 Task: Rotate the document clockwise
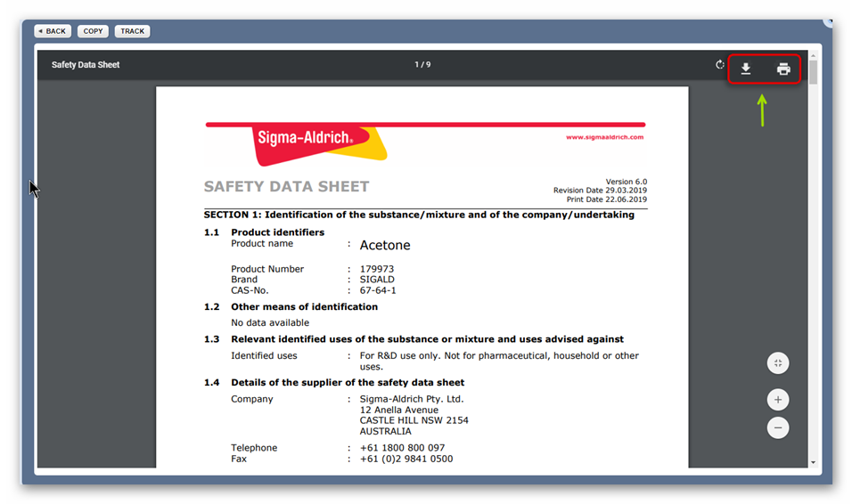719,65
